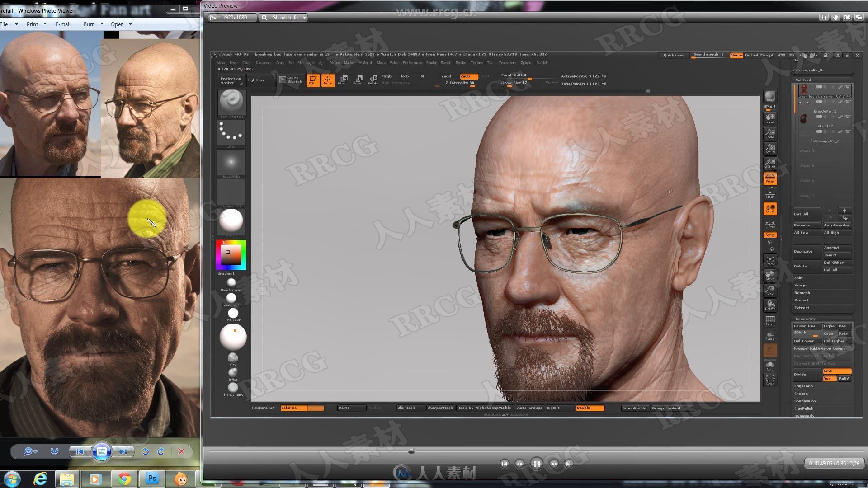Viewport: 868px width, 488px height.
Task: Toggle visibility eye of Fibers177 subtool
Action: [848, 117]
